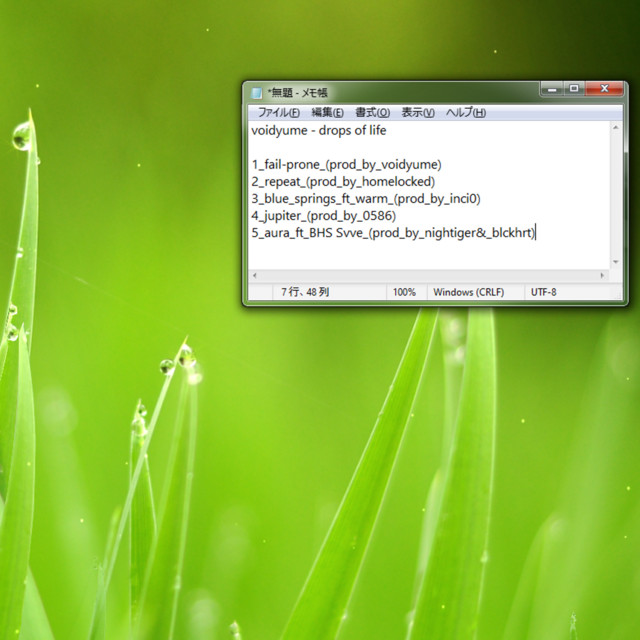Click on the '4_jupiter_' track line
Viewport: 640px width, 640px height.
coord(324,215)
